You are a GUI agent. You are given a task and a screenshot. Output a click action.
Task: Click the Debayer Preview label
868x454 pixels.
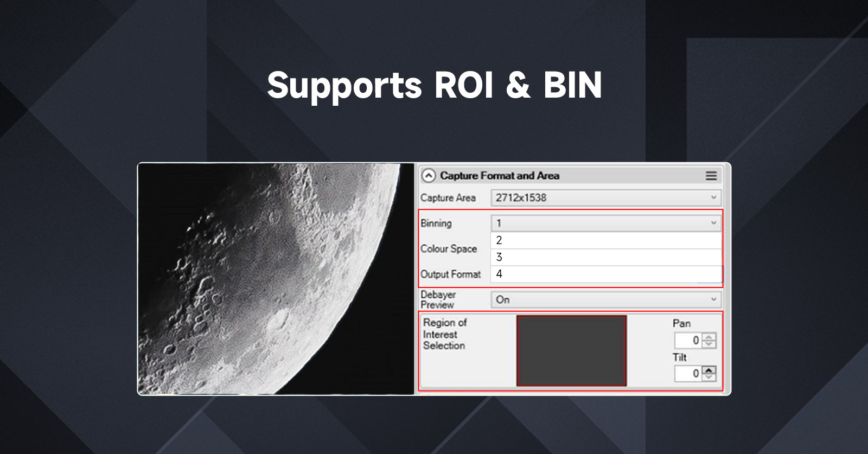tap(438, 299)
